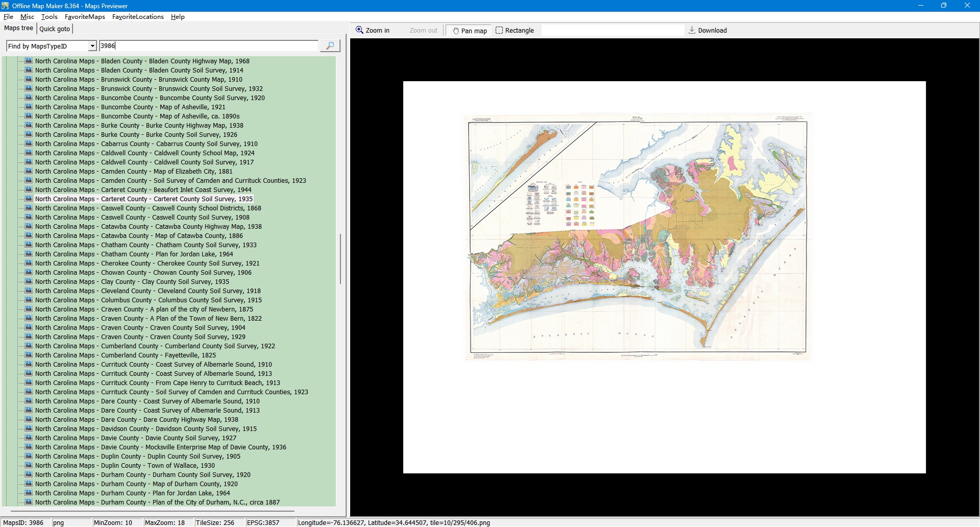Select Plan for Jordan Lake, 1964 under Chatham
This screenshot has height=527, width=980.
click(134, 254)
